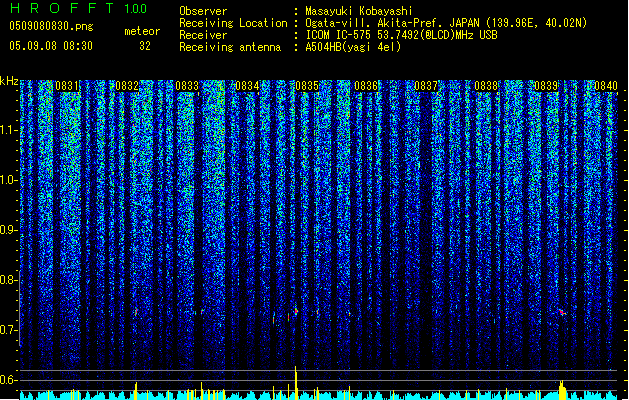Click the 0840 time marker
629x400 pixels.
pyautogui.click(x=606, y=86)
